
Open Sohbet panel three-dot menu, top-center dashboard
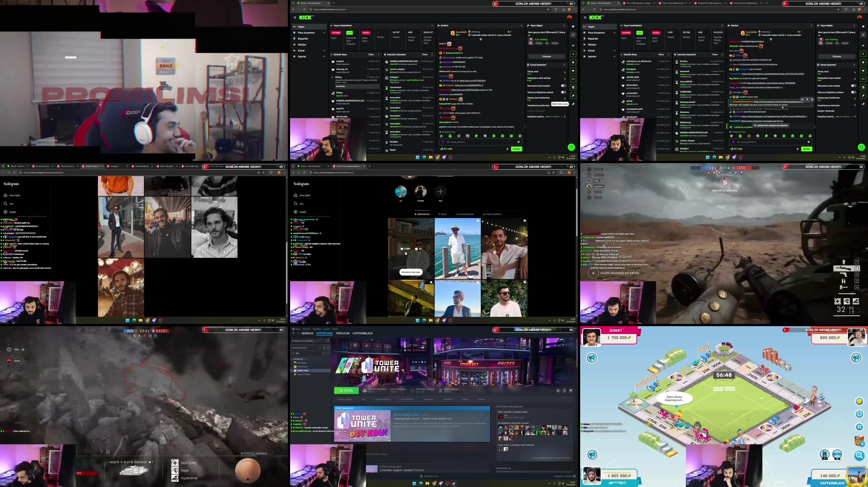coord(521,25)
